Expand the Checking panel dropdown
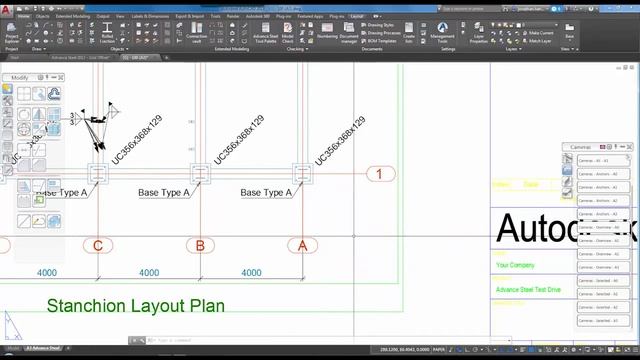The width and height of the screenshot is (640, 360). 297,49
